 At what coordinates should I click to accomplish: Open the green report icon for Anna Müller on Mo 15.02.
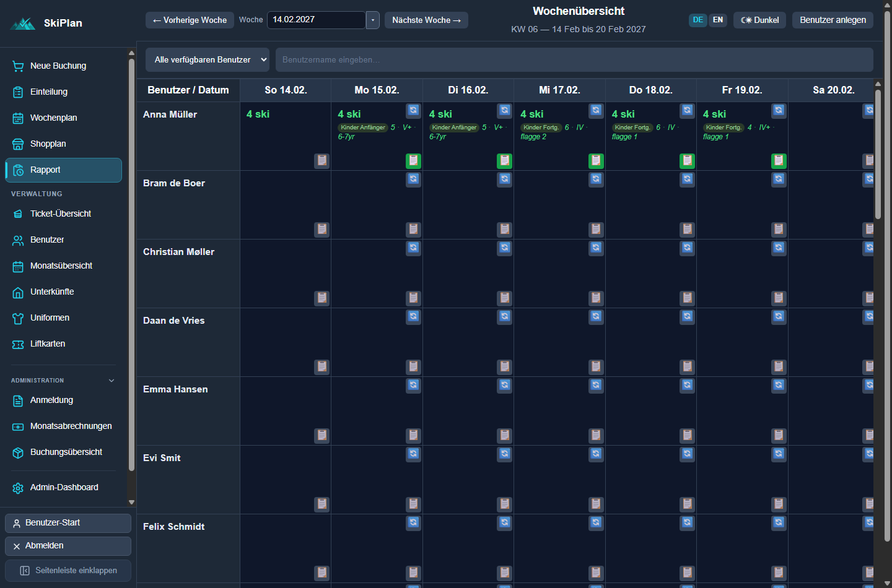click(413, 161)
